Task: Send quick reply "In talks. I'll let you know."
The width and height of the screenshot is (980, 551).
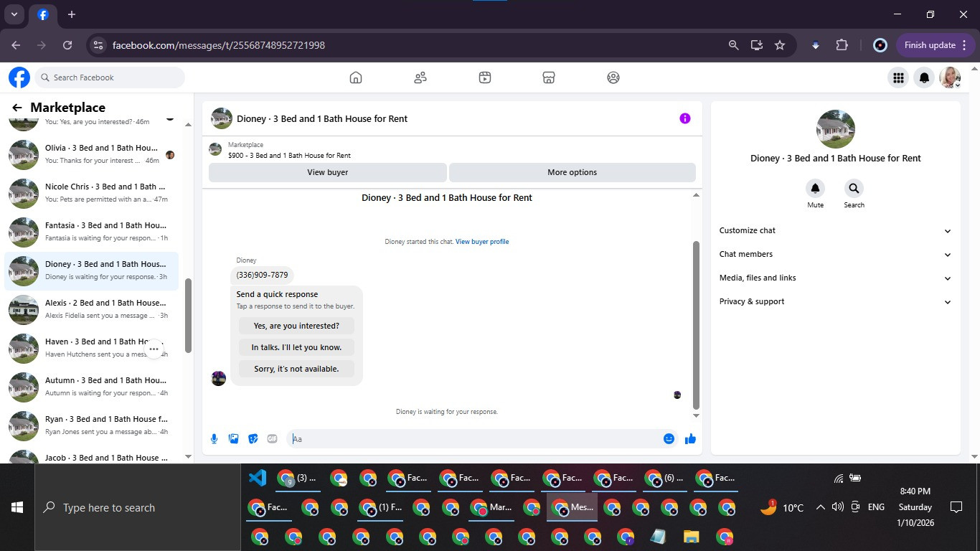Action: [x=296, y=347]
